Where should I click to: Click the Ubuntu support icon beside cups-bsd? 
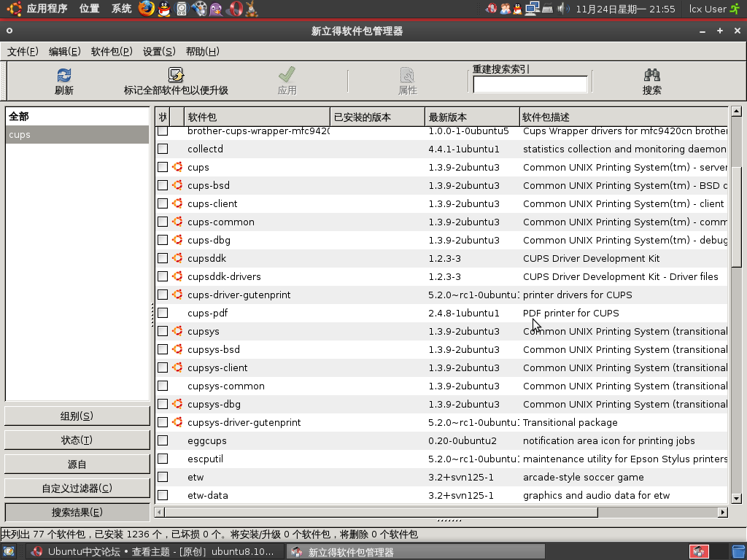click(x=177, y=185)
